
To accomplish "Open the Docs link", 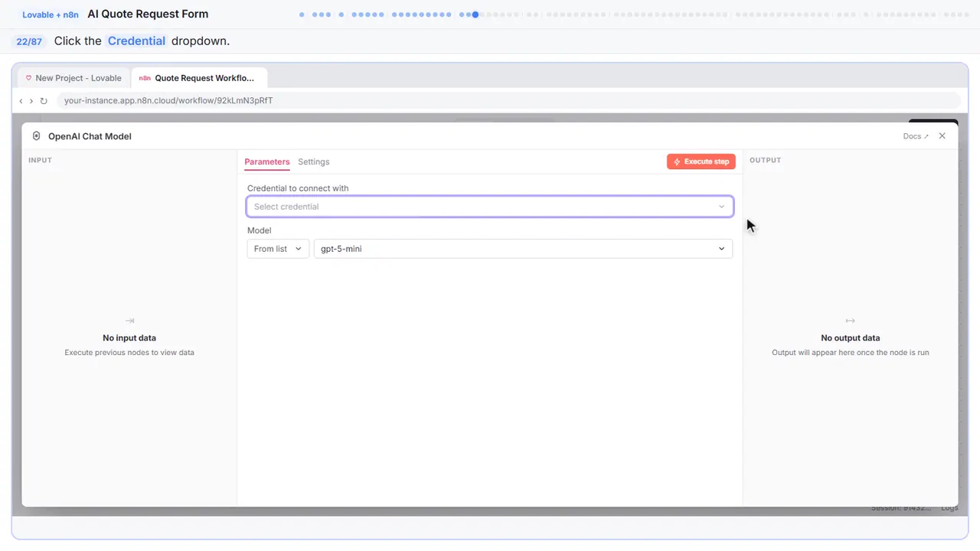I will (x=916, y=136).
